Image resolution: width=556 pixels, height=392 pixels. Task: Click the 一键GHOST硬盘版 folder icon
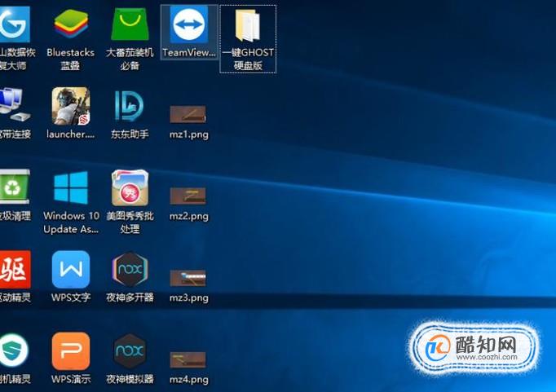248,25
